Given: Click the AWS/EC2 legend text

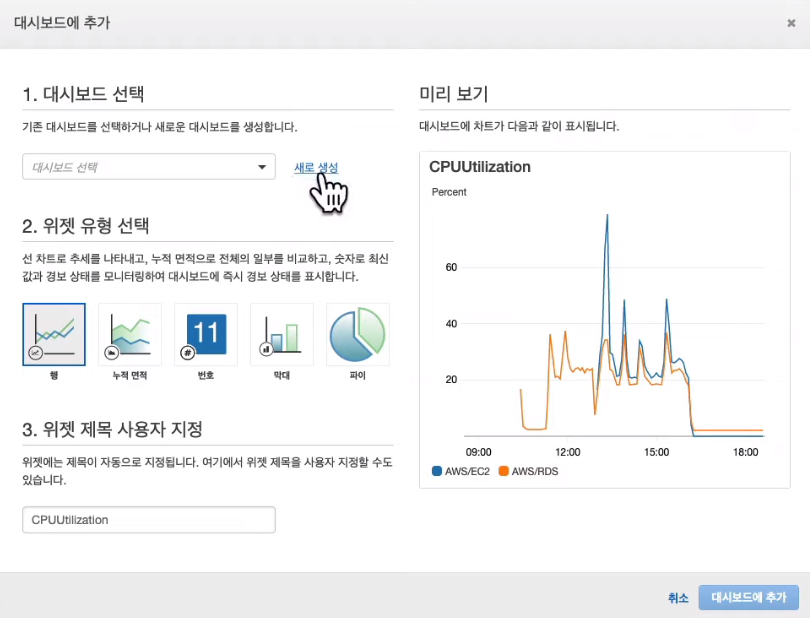Looking at the screenshot, I should 467,471.
